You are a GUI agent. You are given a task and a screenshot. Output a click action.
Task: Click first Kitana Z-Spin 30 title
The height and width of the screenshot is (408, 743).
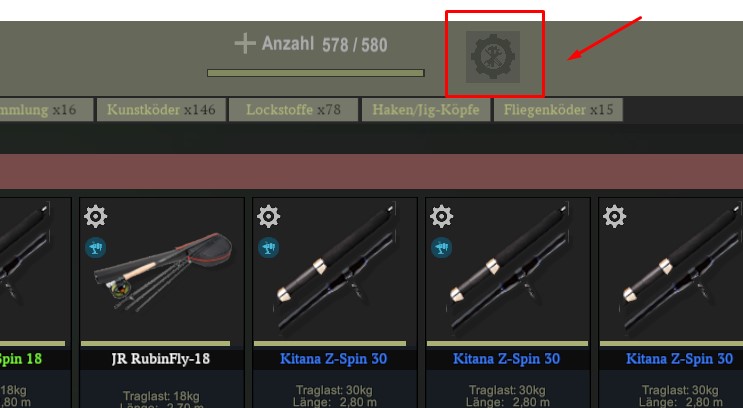pyautogui.click(x=334, y=359)
